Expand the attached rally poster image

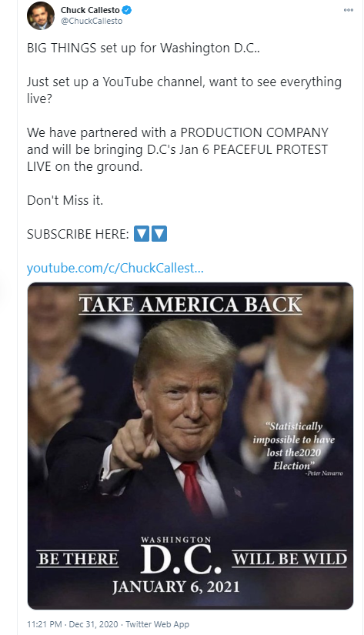(190, 446)
